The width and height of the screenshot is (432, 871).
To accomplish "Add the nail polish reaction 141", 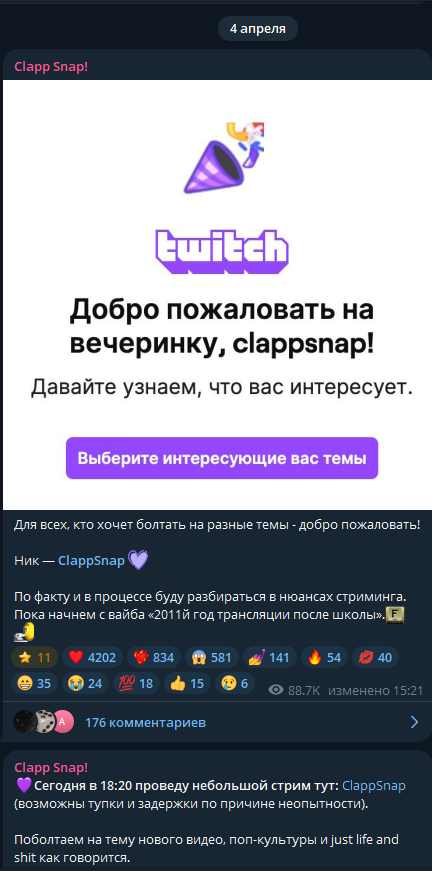I will click(270, 658).
